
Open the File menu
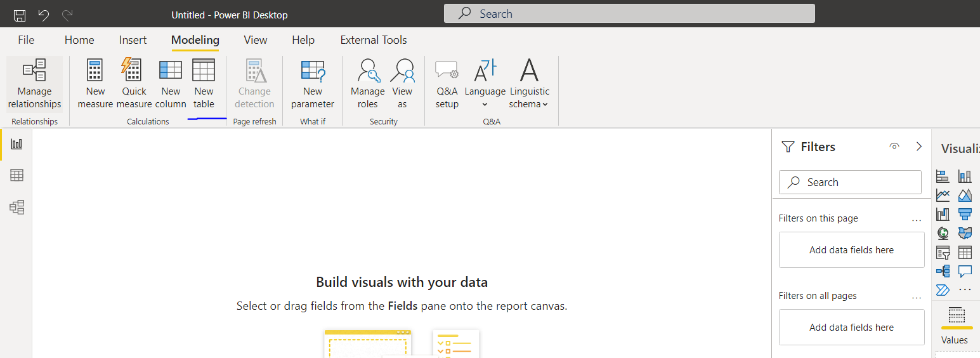pyautogui.click(x=26, y=40)
